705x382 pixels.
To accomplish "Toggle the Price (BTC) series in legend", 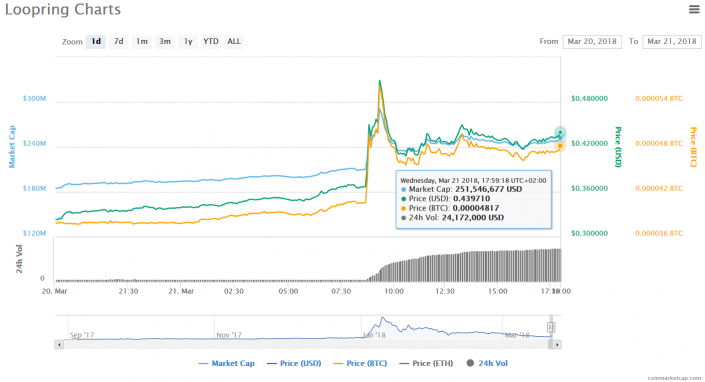I will tap(360, 363).
